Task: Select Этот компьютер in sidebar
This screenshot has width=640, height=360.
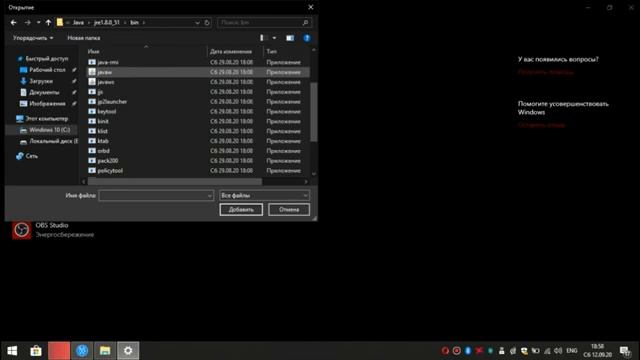Action: [x=47, y=119]
